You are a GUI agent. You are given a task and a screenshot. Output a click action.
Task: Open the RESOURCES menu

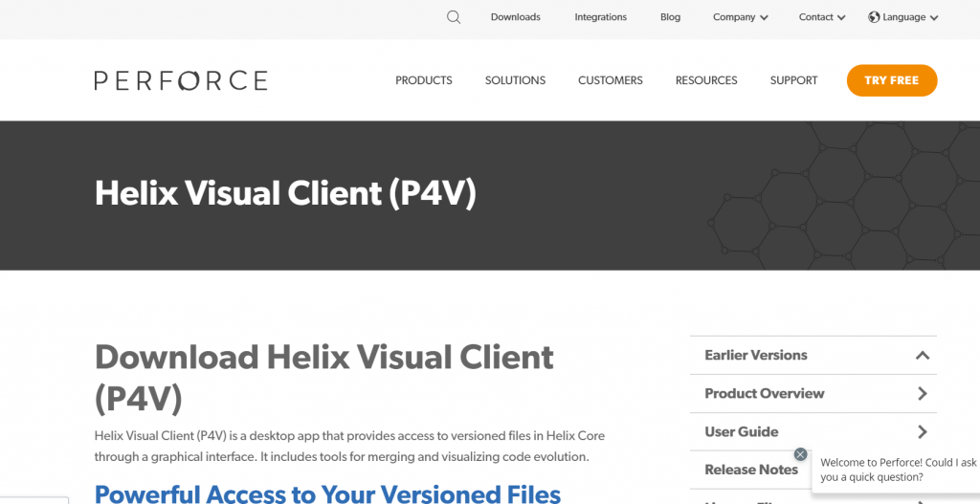[706, 80]
